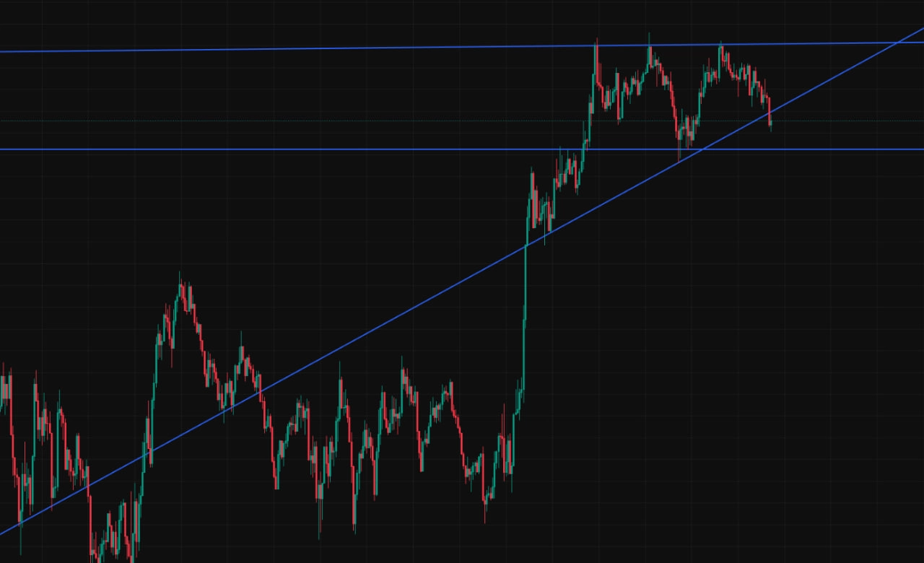Screen dimensions: 924x563
Task: Click the tall green breakout candle
Action: pos(525,303)
